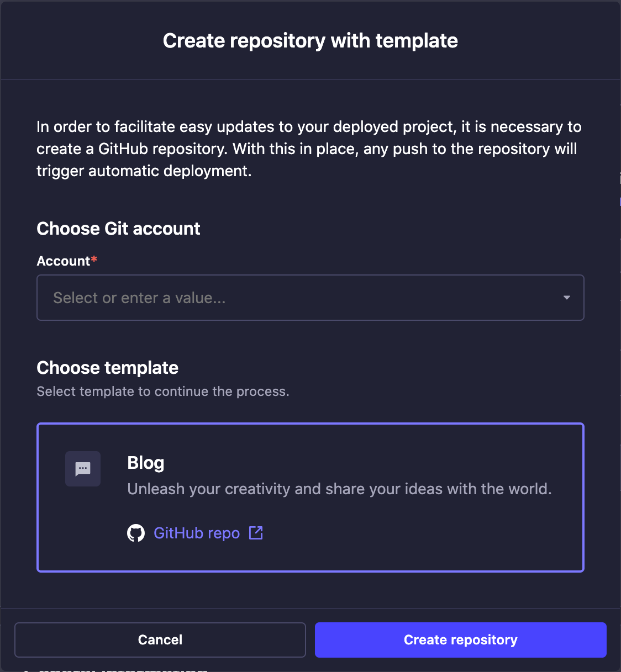Click the GitHub octocat logo icon
Screen dimensions: 621x672
coord(136,533)
